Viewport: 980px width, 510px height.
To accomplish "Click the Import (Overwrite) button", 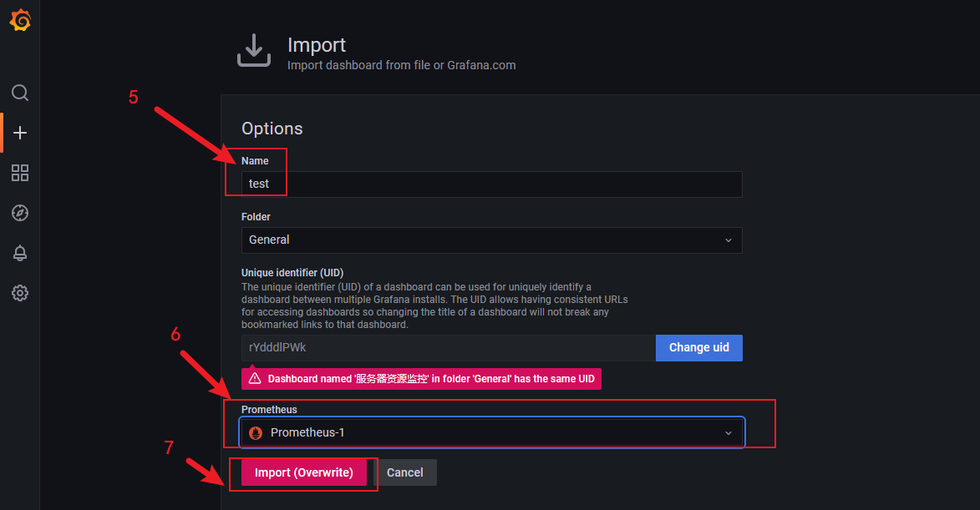I will coord(304,472).
